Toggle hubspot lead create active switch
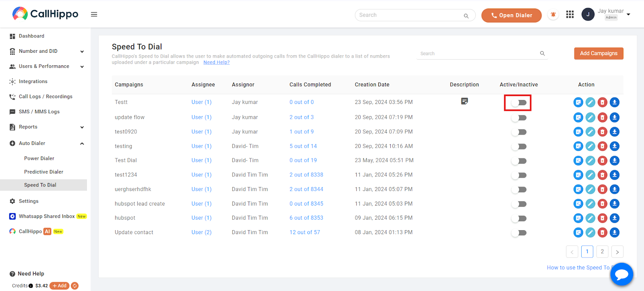The width and height of the screenshot is (644, 291). tap(519, 204)
